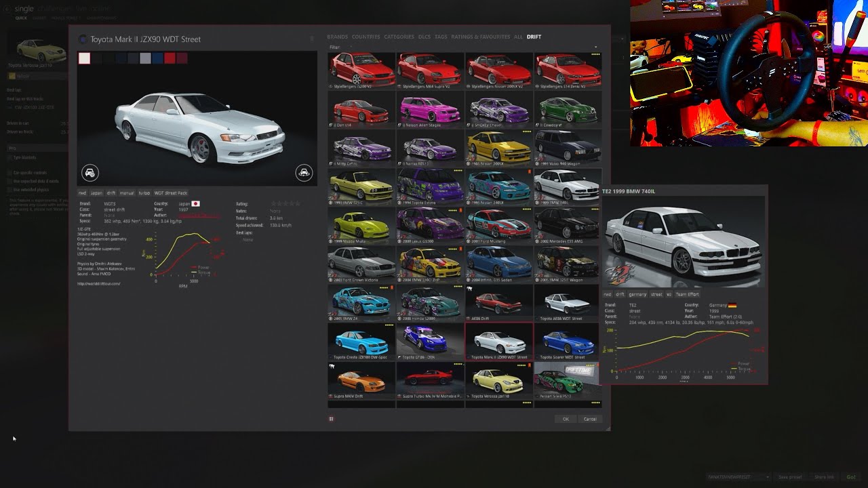Open the TAGS tab

pos(441,37)
